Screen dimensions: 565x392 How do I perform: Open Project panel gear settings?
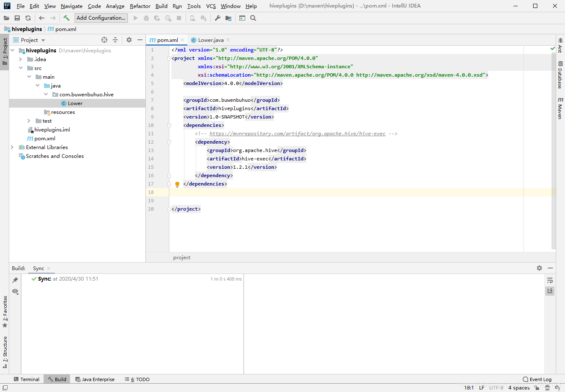129,40
